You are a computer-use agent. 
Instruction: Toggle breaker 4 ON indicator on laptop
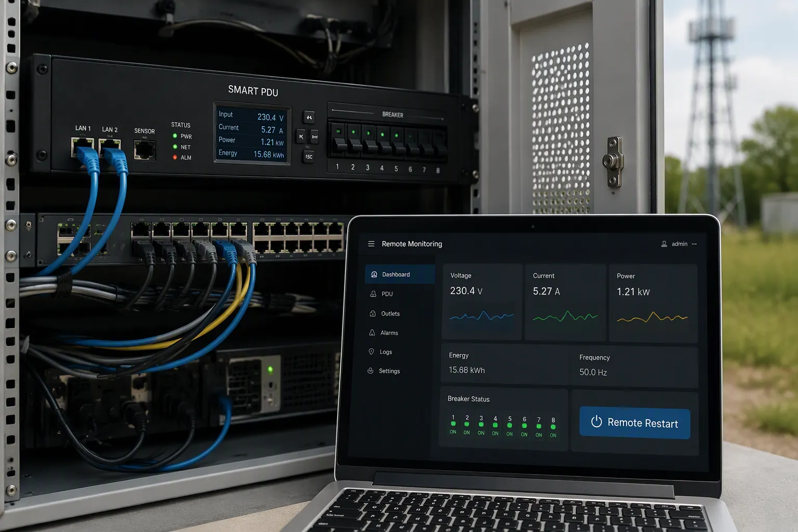tap(495, 425)
